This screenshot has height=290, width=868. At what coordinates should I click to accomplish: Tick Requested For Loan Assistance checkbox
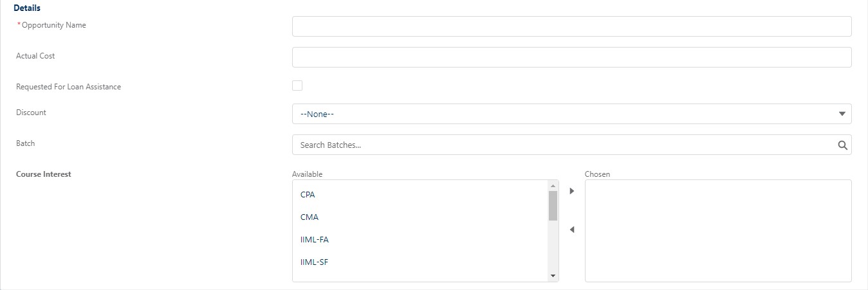(297, 86)
